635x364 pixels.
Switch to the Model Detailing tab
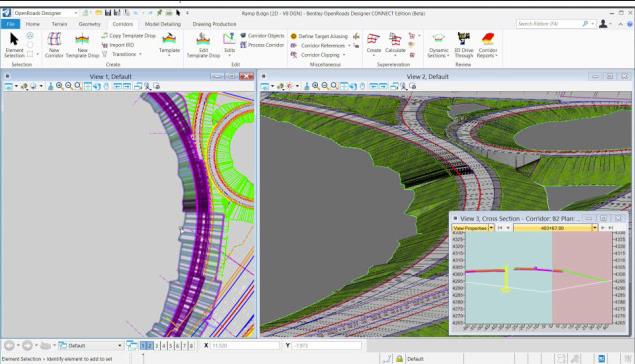163,24
